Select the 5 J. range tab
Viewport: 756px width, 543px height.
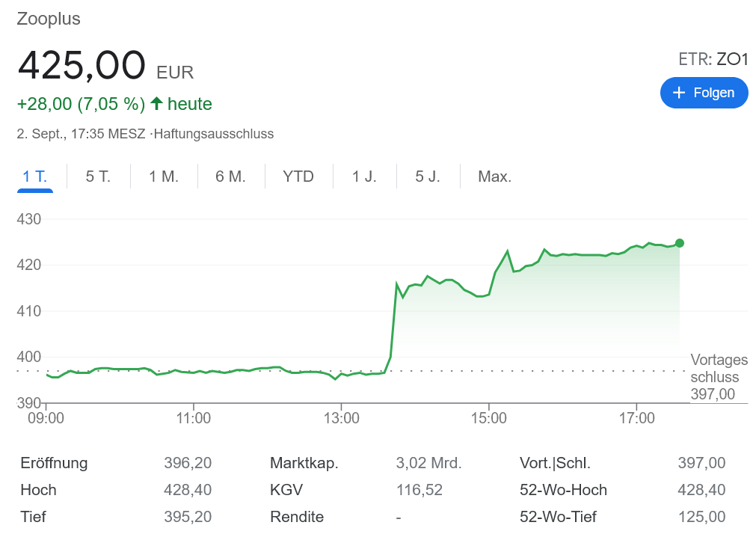428,177
